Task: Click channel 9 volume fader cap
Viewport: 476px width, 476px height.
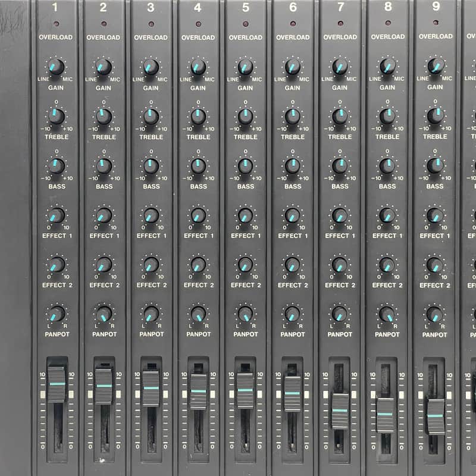Action: tap(436, 416)
